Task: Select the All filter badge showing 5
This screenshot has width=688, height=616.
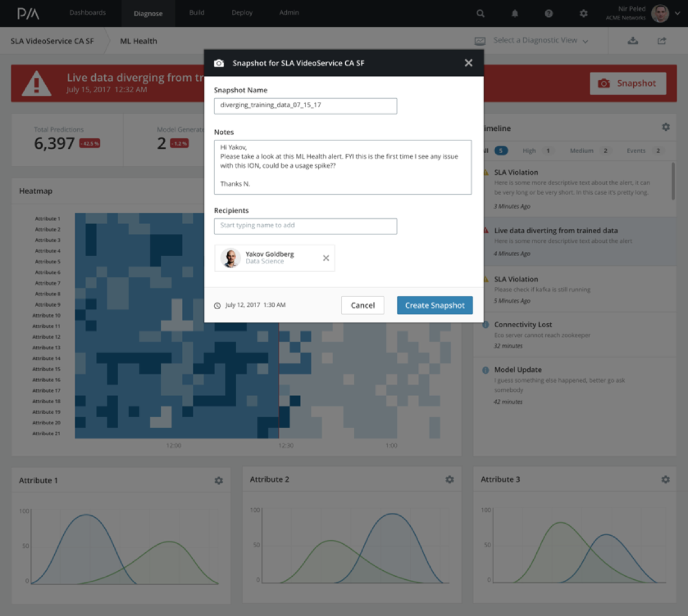Action: (x=501, y=151)
